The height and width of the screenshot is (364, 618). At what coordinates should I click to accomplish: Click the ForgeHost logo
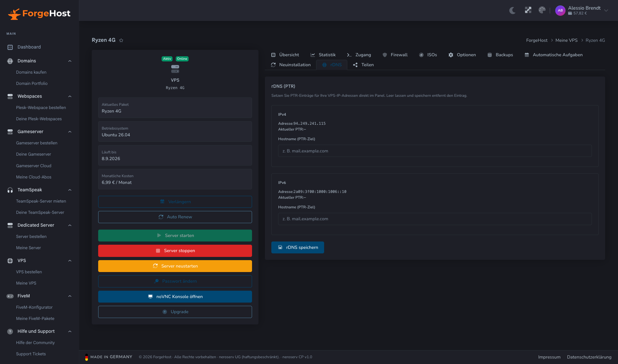(x=39, y=14)
